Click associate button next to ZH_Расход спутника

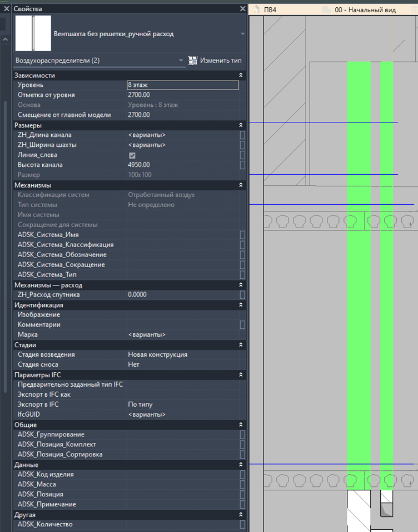(242, 295)
